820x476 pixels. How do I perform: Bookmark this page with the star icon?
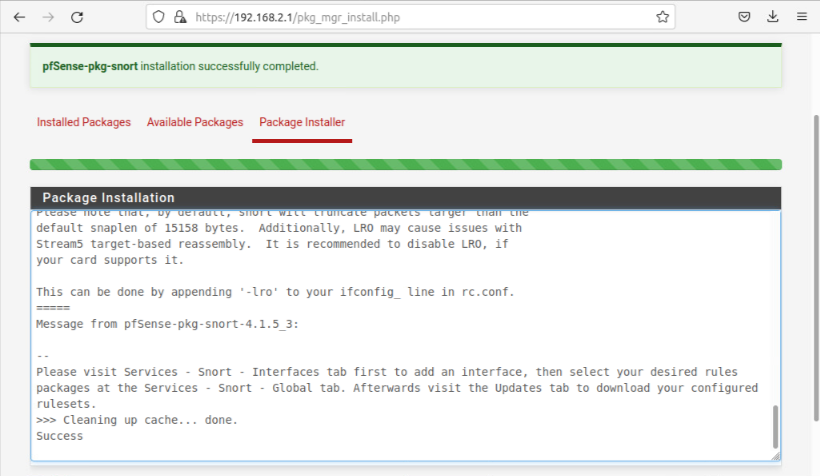tap(662, 17)
